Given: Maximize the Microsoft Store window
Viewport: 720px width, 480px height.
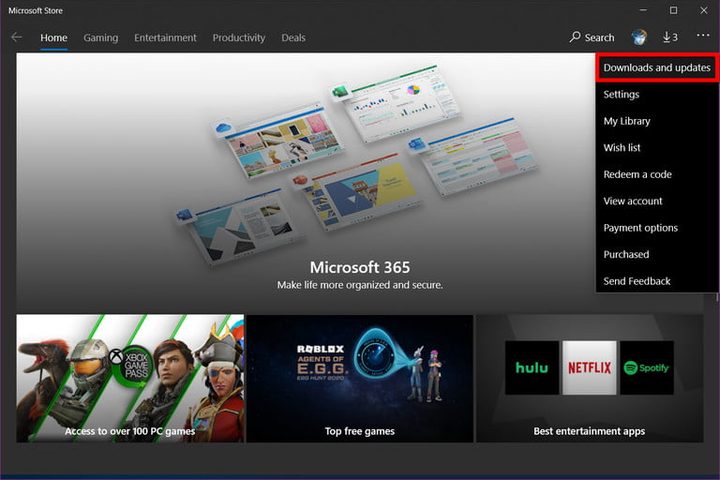Looking at the screenshot, I should [x=673, y=10].
